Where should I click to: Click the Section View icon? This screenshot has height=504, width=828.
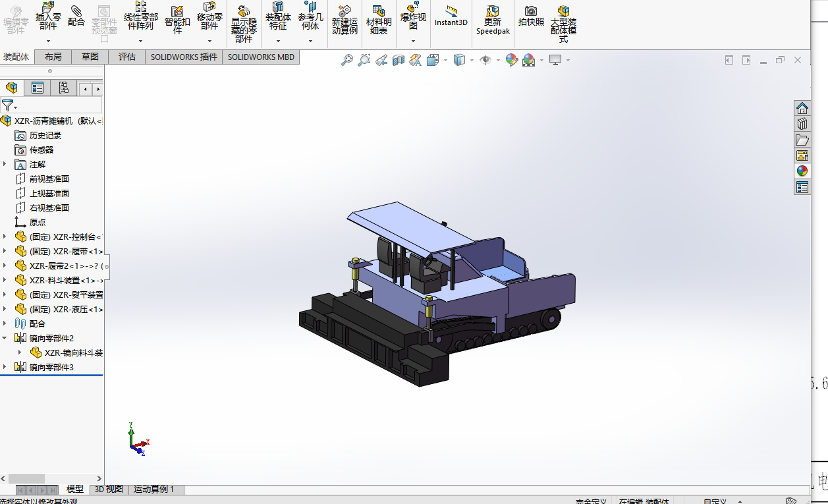pyautogui.click(x=399, y=60)
